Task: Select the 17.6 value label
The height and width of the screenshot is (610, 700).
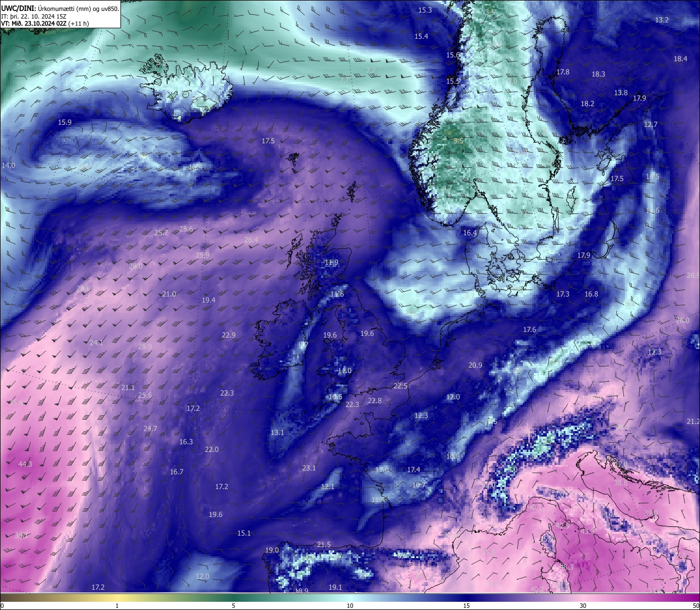Action: 529,329
